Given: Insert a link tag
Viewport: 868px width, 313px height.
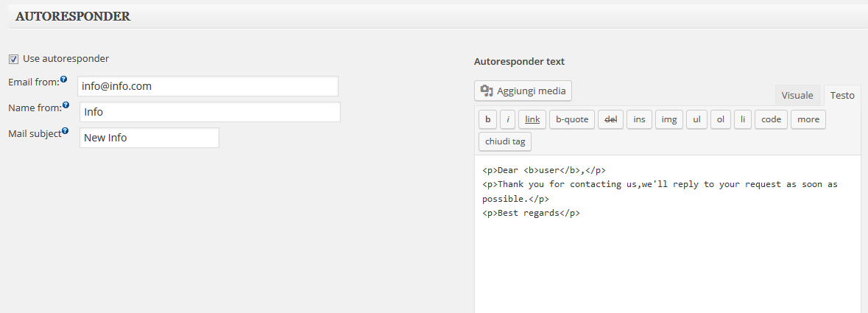Looking at the screenshot, I should [532, 119].
